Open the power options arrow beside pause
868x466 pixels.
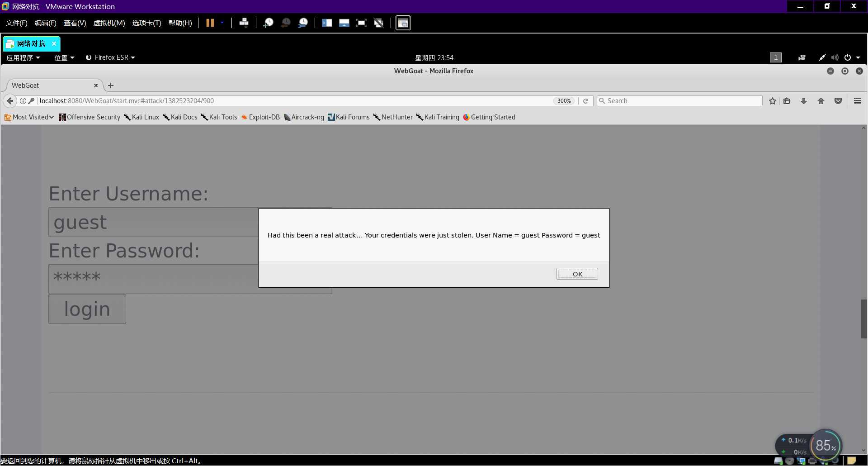(x=222, y=23)
